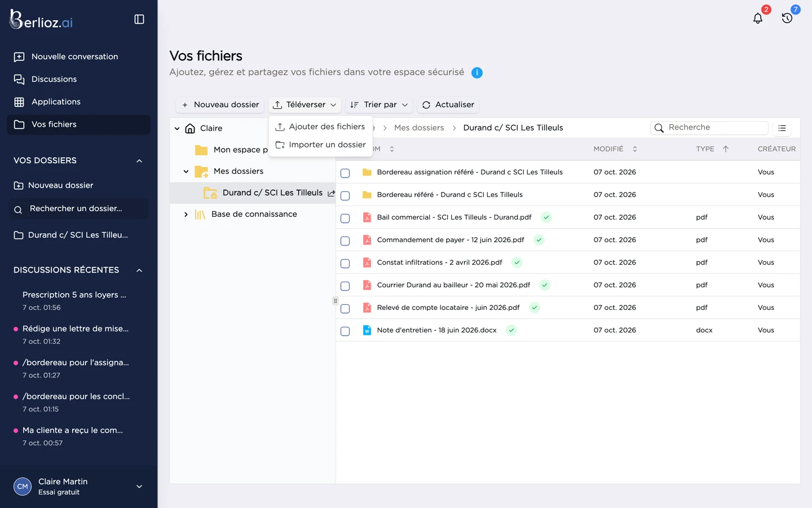
Task: Select the Commandement de payer checkbox
Action: (345, 240)
